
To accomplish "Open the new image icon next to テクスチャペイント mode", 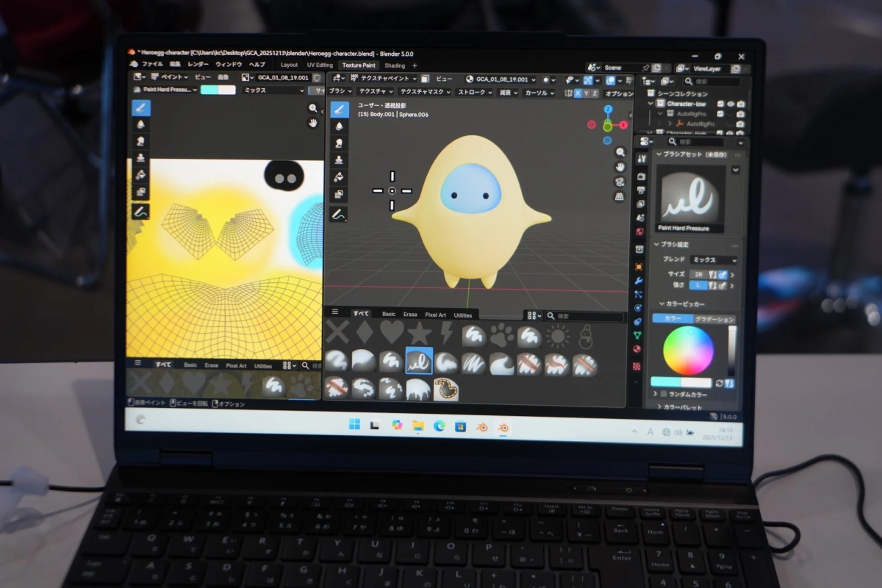I will point(426,77).
